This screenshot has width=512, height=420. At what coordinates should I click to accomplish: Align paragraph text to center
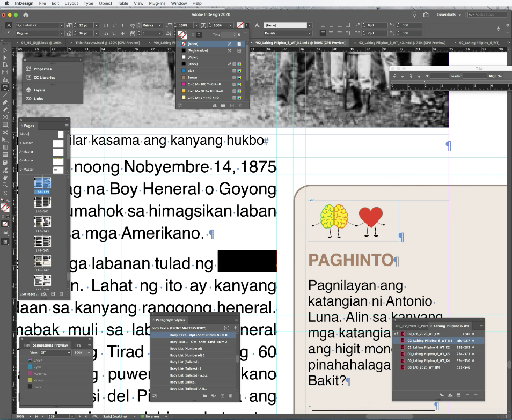click(x=331, y=25)
